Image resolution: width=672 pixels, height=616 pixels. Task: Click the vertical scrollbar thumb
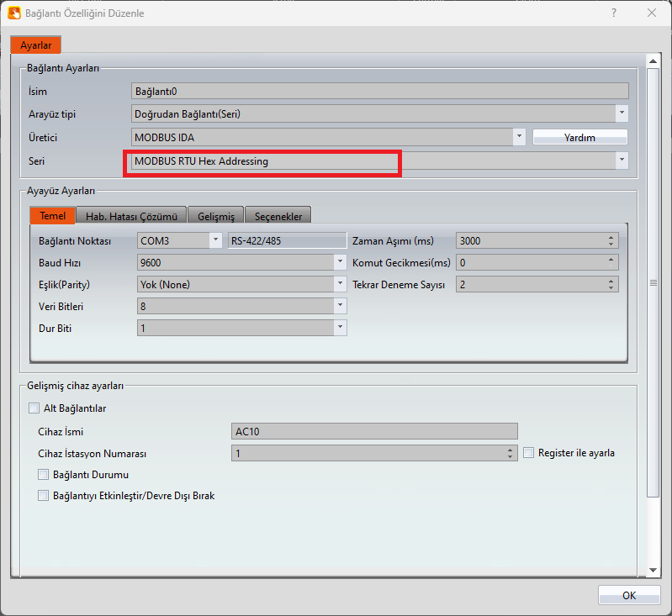[x=653, y=282]
